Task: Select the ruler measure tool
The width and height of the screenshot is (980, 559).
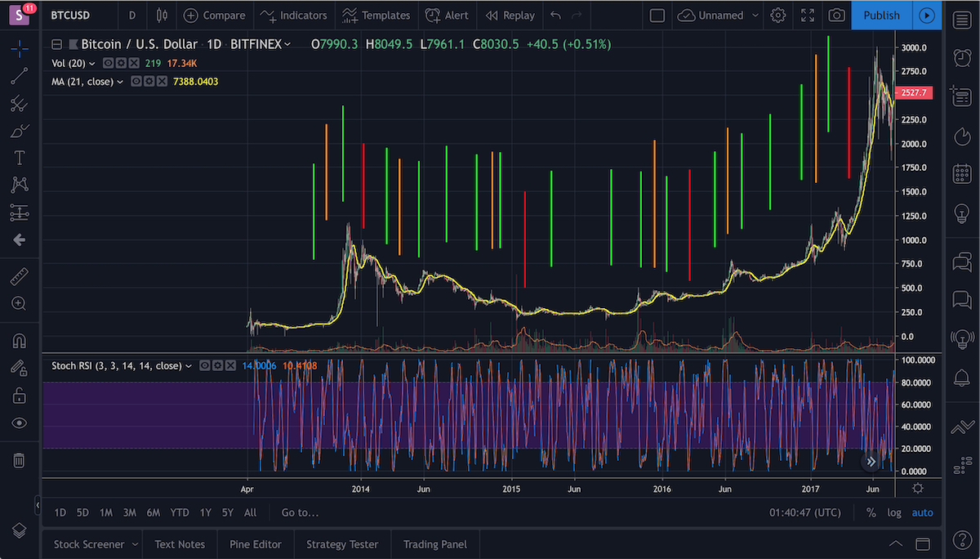Action: [x=20, y=276]
